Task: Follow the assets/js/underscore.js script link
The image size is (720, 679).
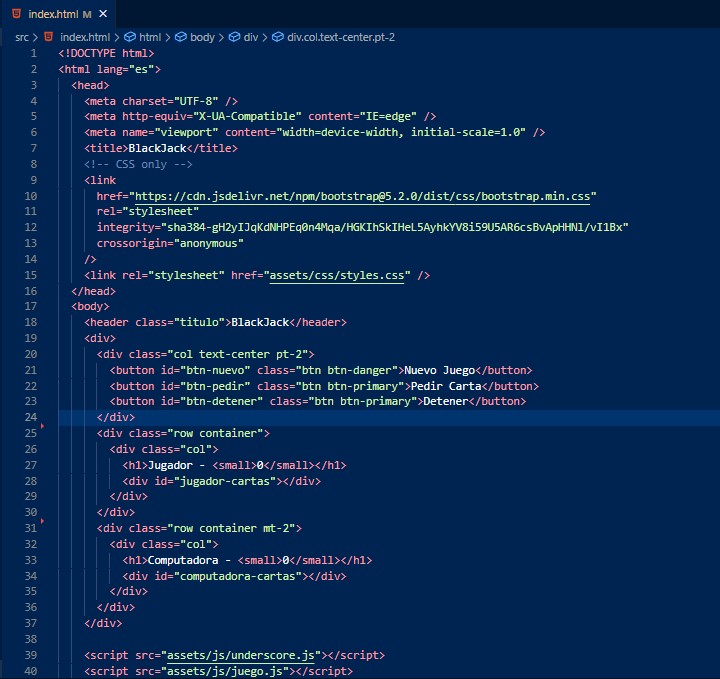Action: pos(241,655)
